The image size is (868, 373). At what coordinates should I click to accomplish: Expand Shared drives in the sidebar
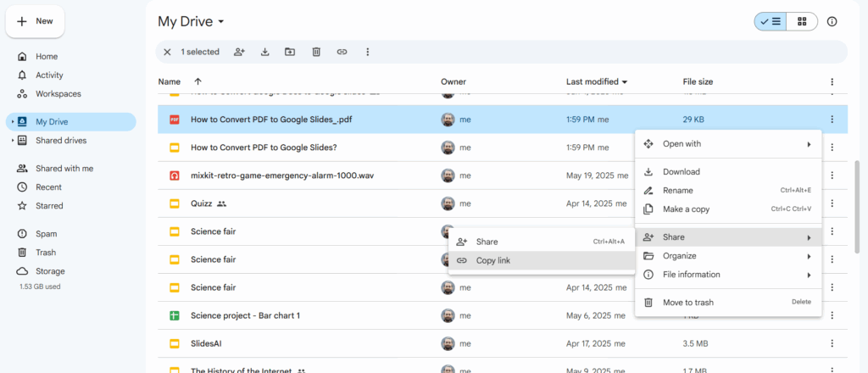tap(13, 141)
